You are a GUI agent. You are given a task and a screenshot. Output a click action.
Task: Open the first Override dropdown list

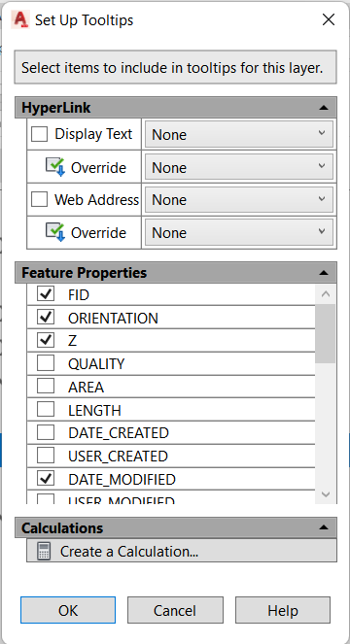tap(239, 167)
